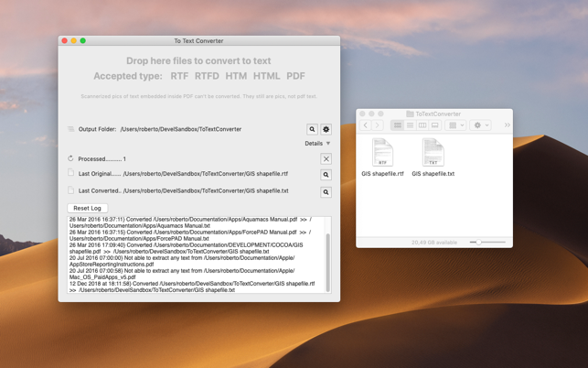Switch Finder to gallery view
This screenshot has width=588, height=368.
pyautogui.click(x=435, y=125)
